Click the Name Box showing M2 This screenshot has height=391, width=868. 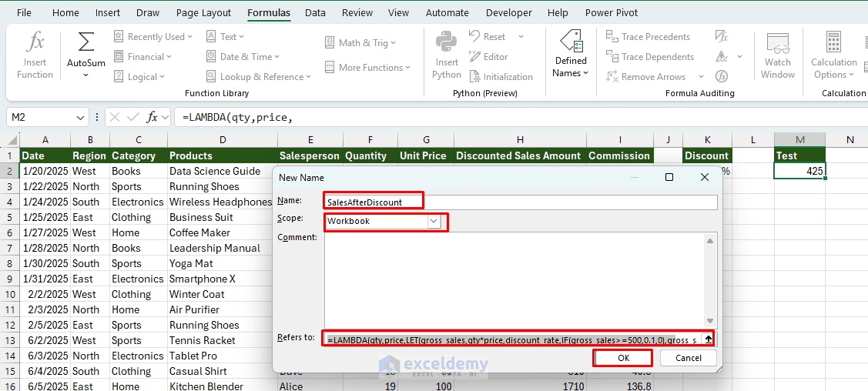[47, 117]
